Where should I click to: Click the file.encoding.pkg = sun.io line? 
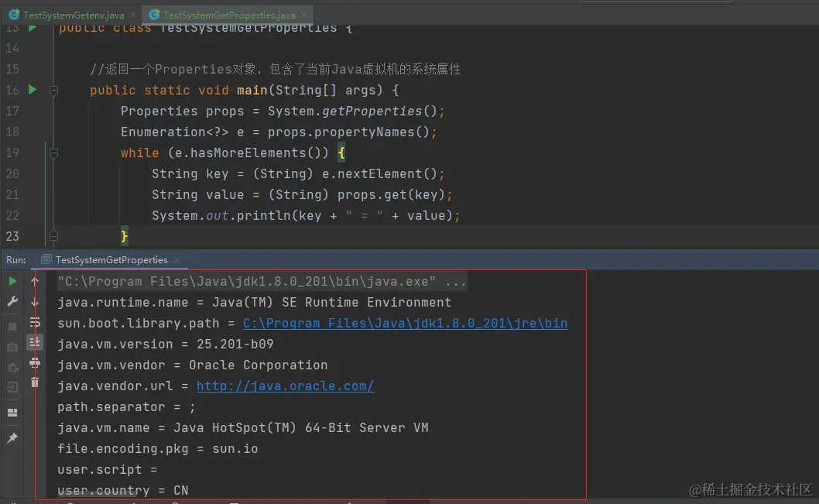click(158, 448)
